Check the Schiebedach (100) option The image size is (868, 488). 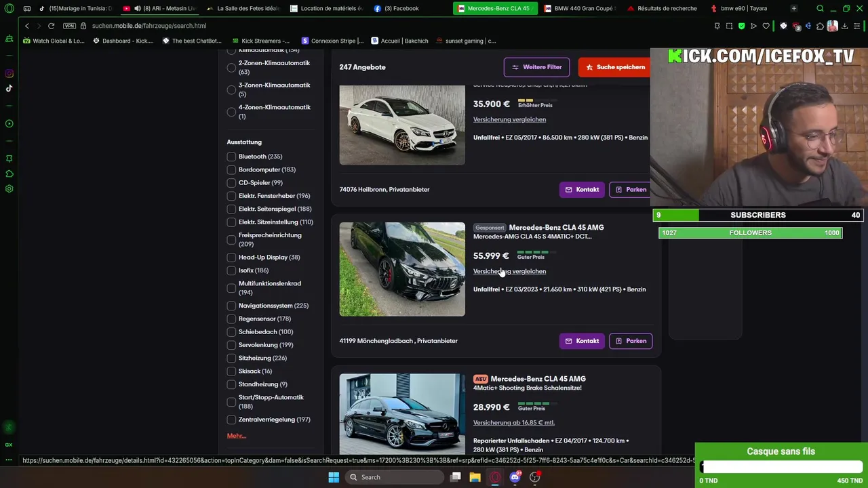tap(231, 332)
